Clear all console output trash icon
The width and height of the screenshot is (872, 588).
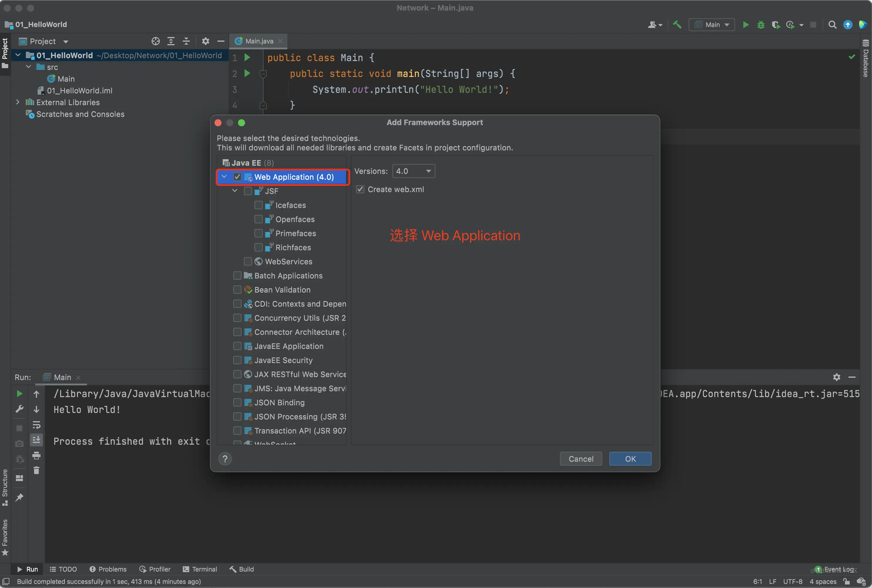(36, 471)
